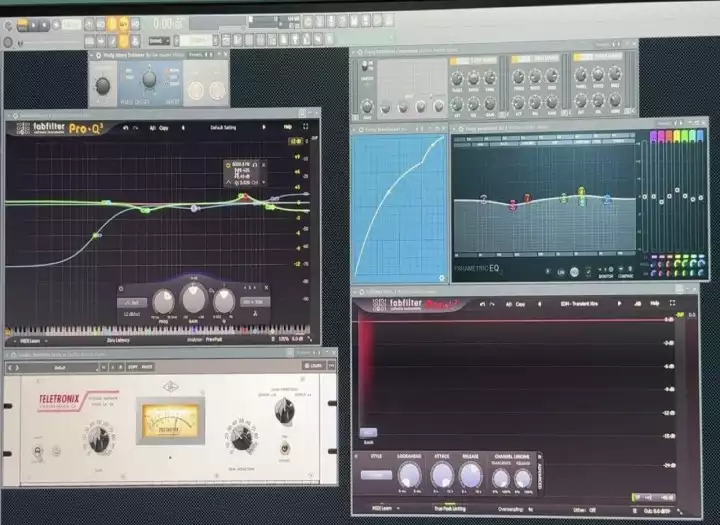Toggle True Peak Limiting in Pro-L 2

[450, 508]
